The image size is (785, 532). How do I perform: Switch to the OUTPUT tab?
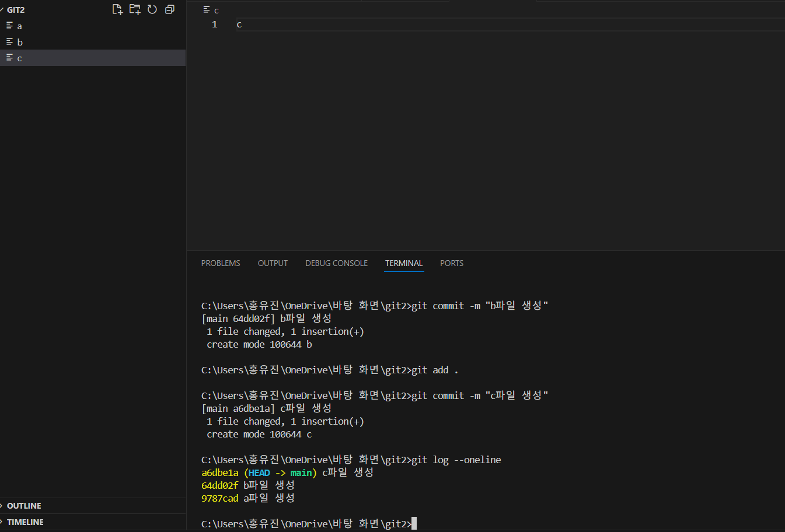pyautogui.click(x=273, y=263)
